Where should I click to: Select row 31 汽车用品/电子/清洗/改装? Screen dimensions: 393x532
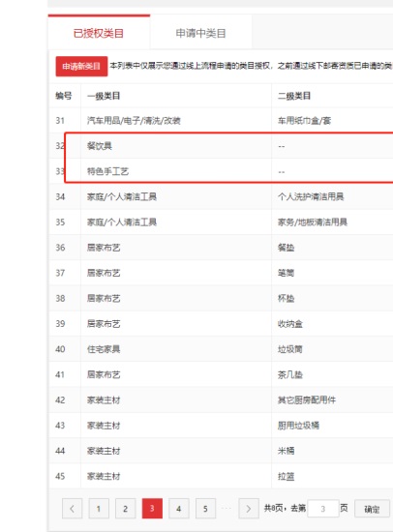[x=221, y=121]
